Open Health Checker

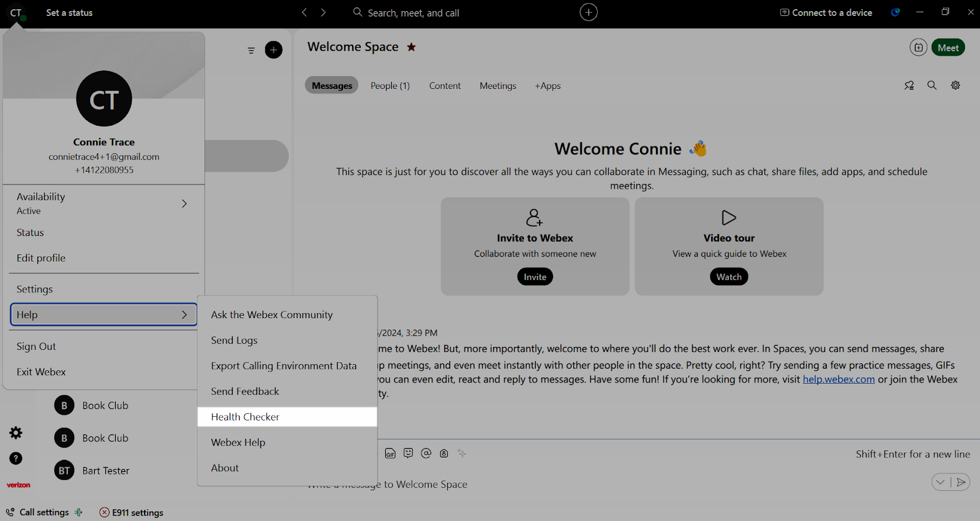coord(287,417)
